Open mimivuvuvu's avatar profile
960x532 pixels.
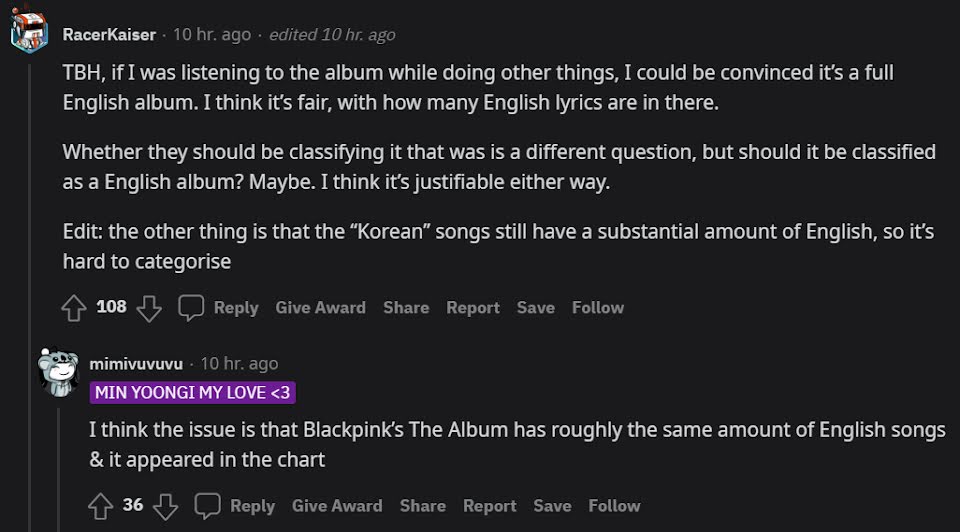click(59, 372)
